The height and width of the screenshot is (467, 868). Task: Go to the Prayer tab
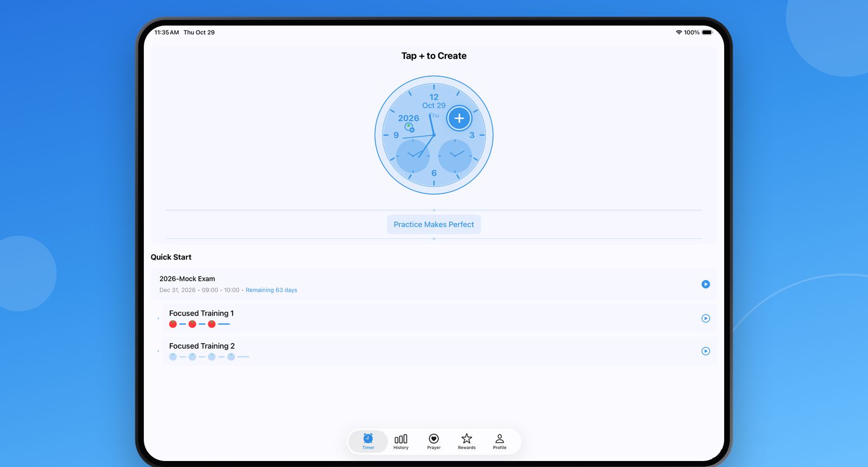point(434,441)
